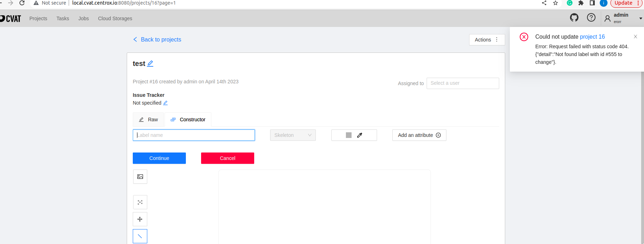
Task: Open the Select a user dropdown
Action: pyautogui.click(x=463, y=83)
